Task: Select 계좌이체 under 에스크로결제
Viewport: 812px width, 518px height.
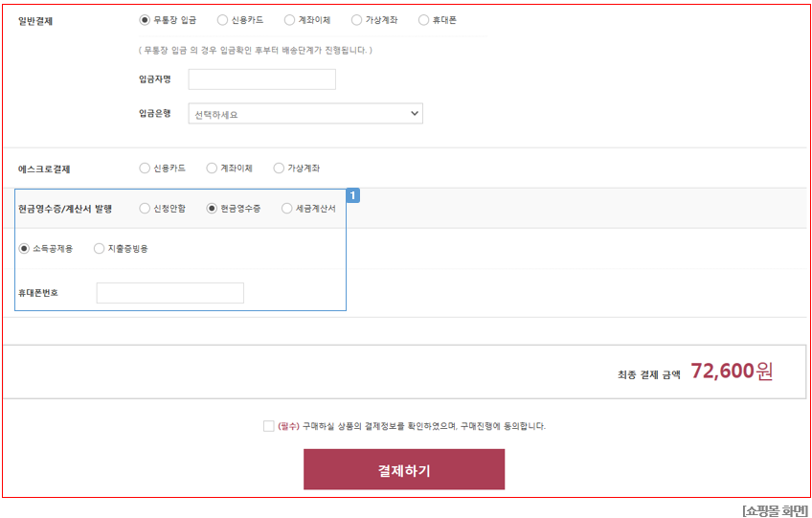Action: coord(212,169)
